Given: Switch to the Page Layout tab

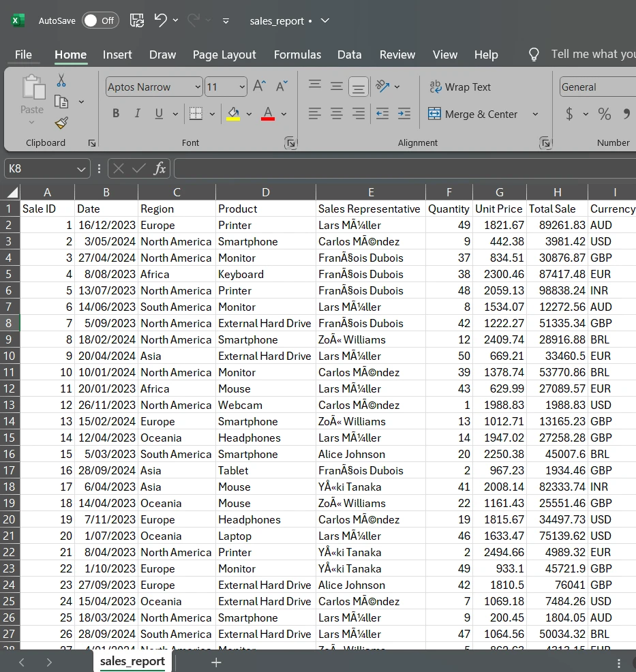Looking at the screenshot, I should point(224,55).
